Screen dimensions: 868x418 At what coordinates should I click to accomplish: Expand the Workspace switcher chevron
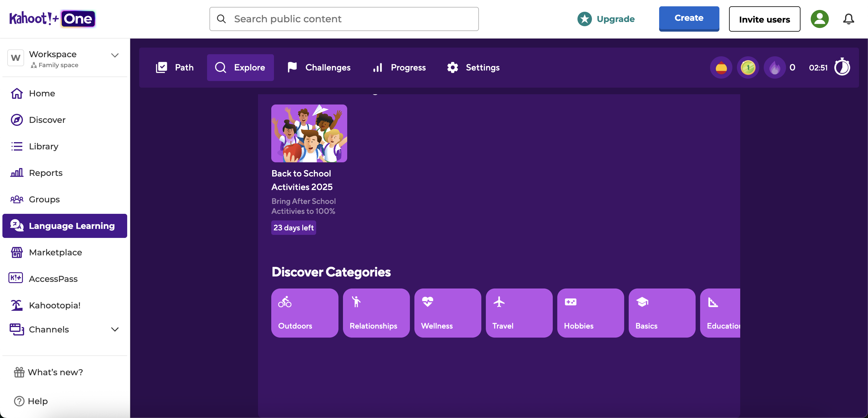click(x=115, y=55)
